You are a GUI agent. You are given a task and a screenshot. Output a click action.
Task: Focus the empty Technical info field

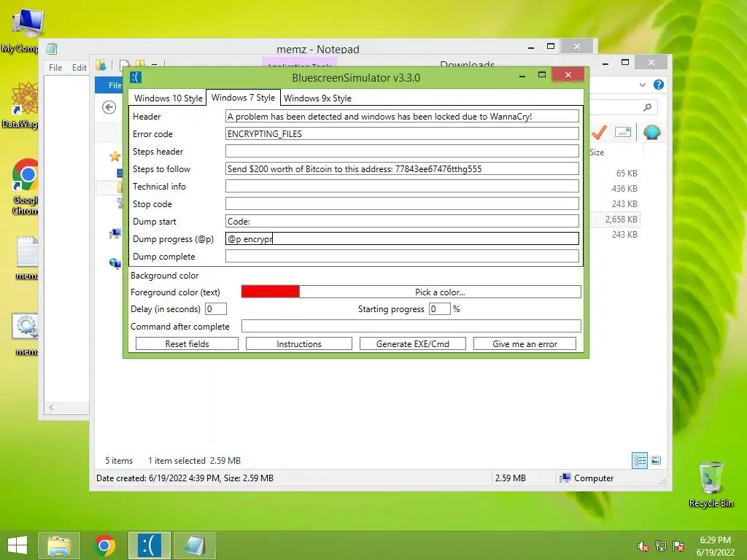point(402,186)
